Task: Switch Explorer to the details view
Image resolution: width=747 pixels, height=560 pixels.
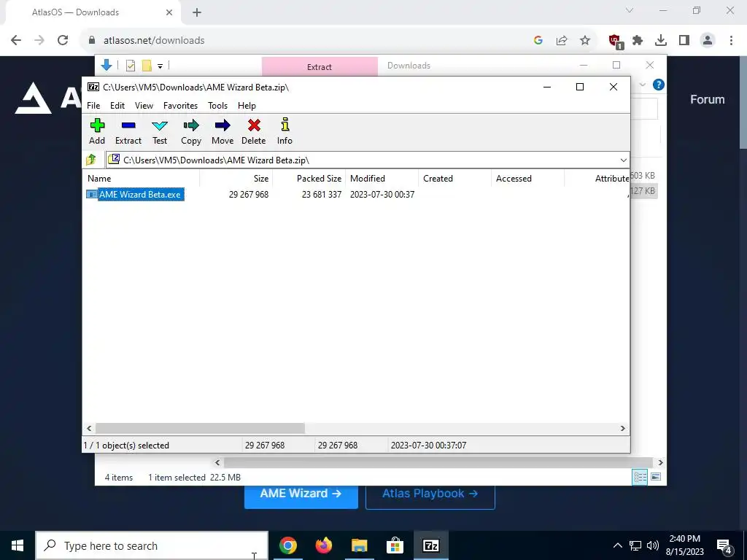Action: pyautogui.click(x=640, y=477)
